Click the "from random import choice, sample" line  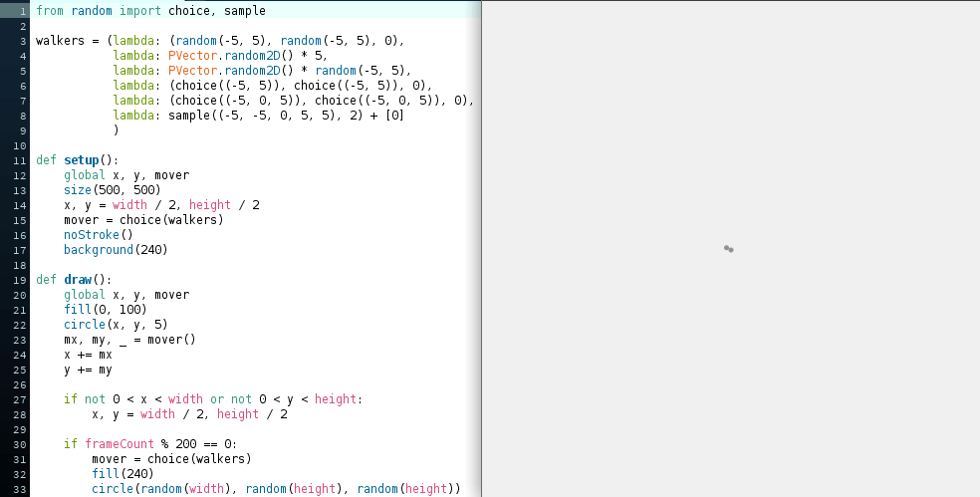150,11
